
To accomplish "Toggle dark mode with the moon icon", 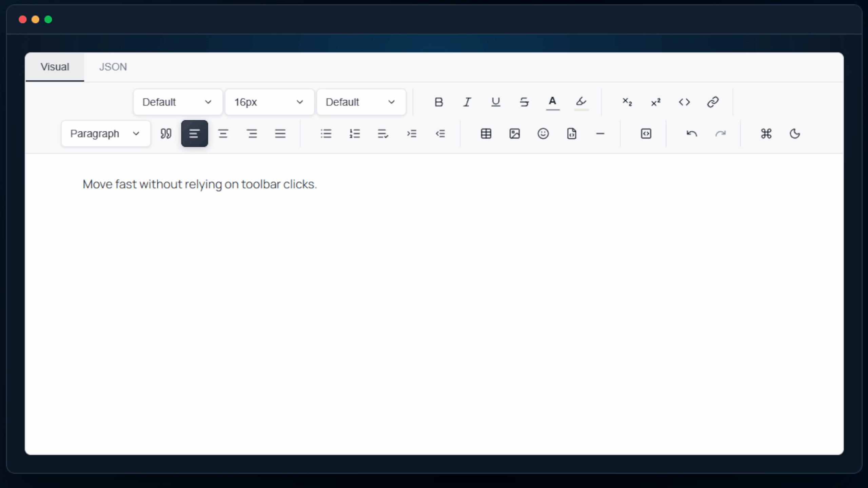I will coord(795,134).
